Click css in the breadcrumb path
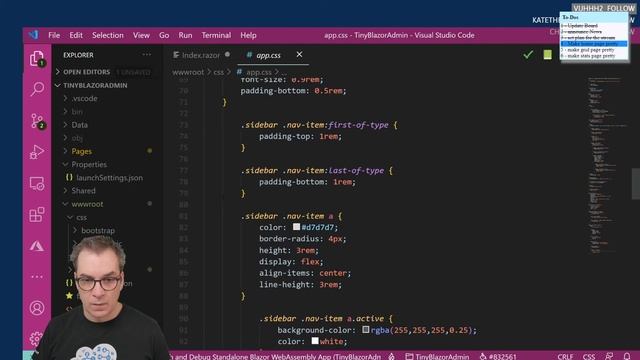 pos(219,72)
